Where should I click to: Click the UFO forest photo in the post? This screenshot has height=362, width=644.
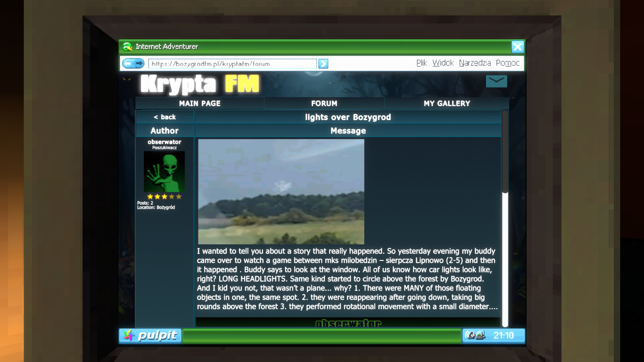[281, 191]
